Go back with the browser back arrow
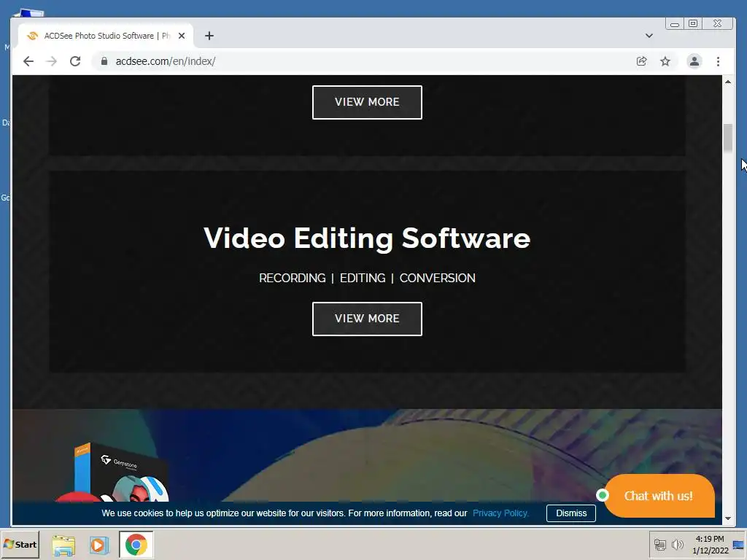 coord(28,61)
